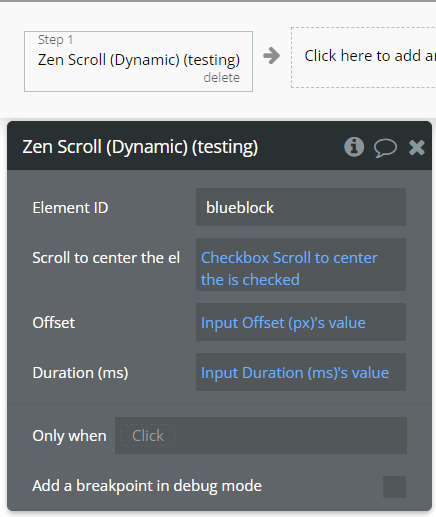Click the Add a breakpoint in debug mode text
Screen dimensions: 436x517
pos(147,486)
